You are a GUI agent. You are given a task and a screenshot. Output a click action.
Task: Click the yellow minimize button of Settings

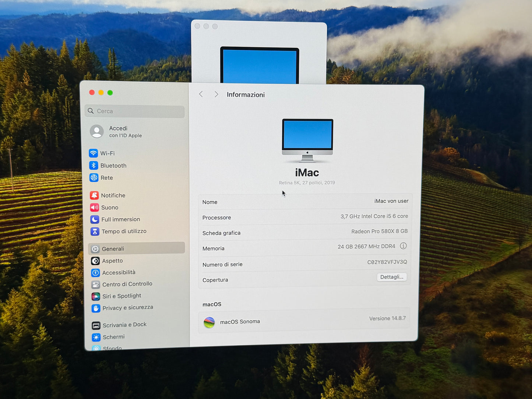click(101, 92)
